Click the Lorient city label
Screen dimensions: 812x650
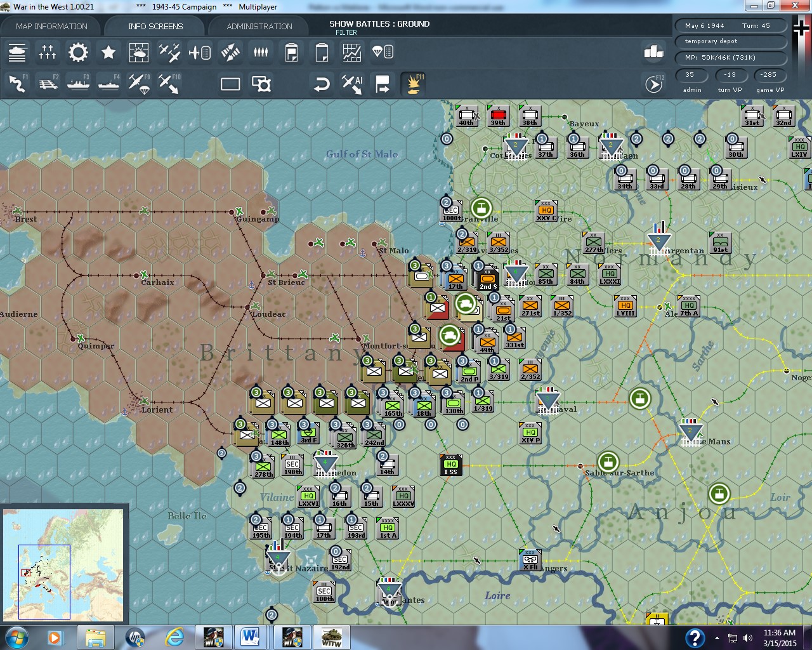[x=157, y=409]
